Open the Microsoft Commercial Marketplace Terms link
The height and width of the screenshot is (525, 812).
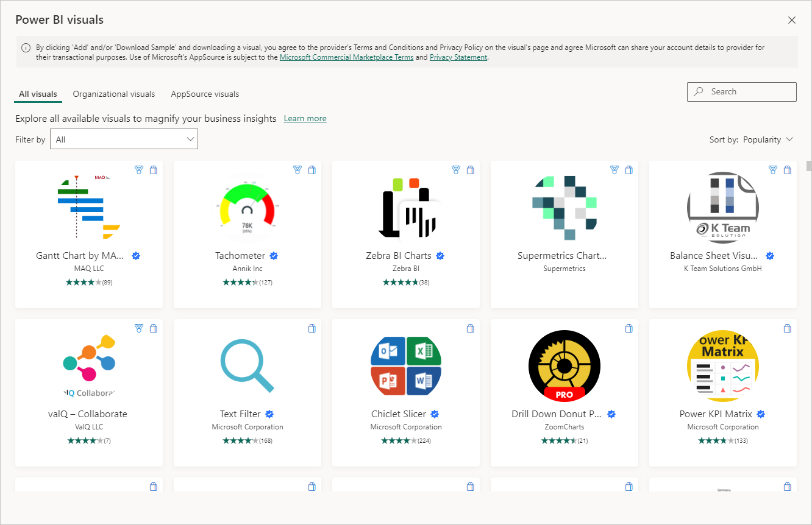346,57
